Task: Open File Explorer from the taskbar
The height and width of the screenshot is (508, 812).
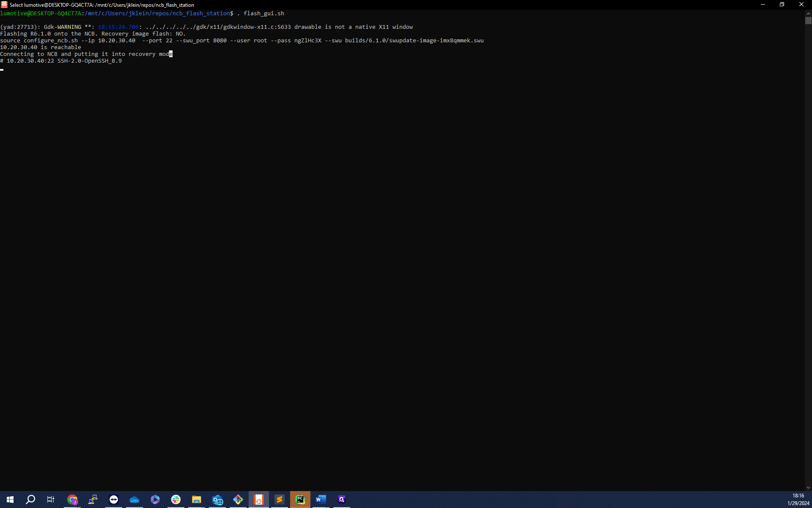Action: coord(197,500)
